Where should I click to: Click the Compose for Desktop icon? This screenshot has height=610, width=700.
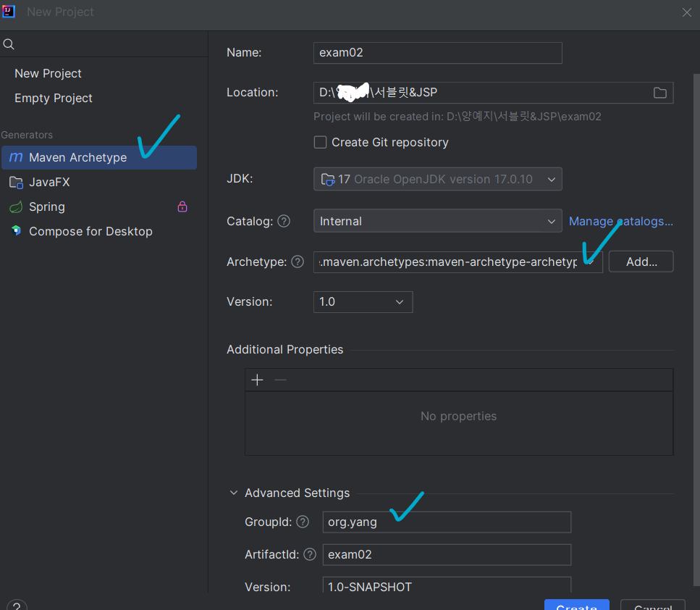click(x=16, y=230)
